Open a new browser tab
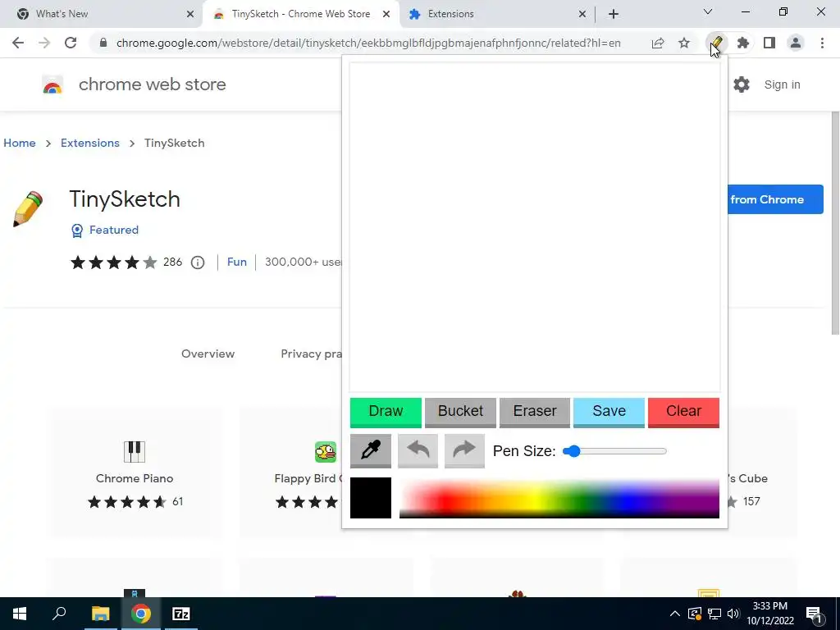 (x=614, y=14)
